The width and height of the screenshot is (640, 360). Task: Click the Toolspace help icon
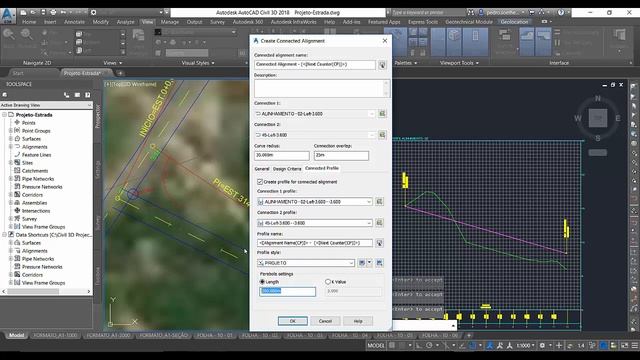pyautogui.click(x=87, y=95)
